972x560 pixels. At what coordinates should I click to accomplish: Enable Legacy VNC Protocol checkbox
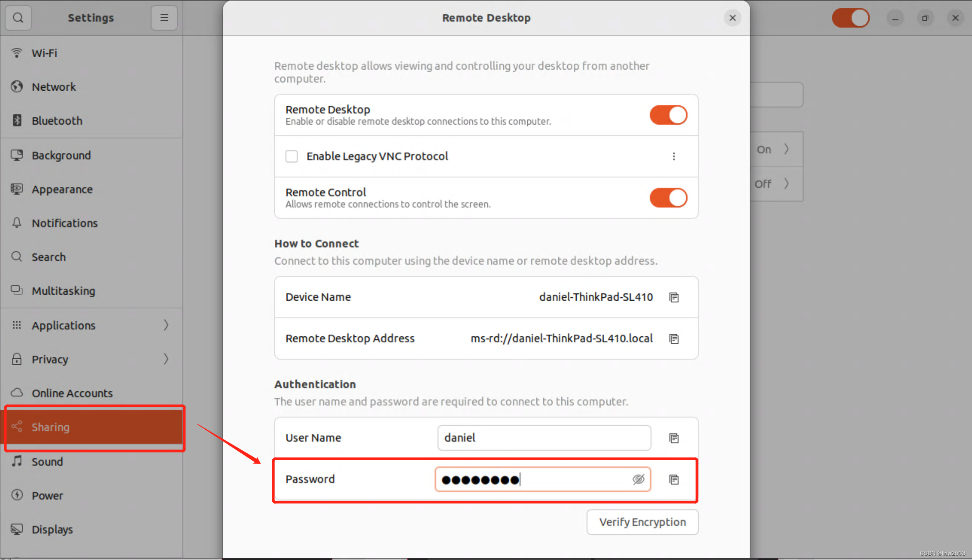pyautogui.click(x=290, y=156)
